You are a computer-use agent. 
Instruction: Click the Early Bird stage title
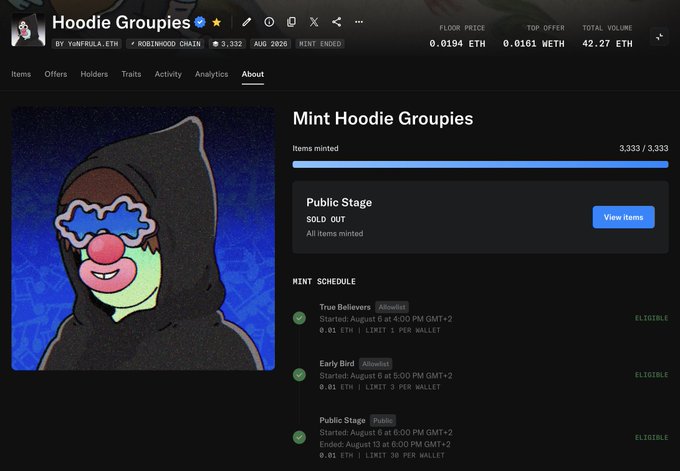(337, 364)
